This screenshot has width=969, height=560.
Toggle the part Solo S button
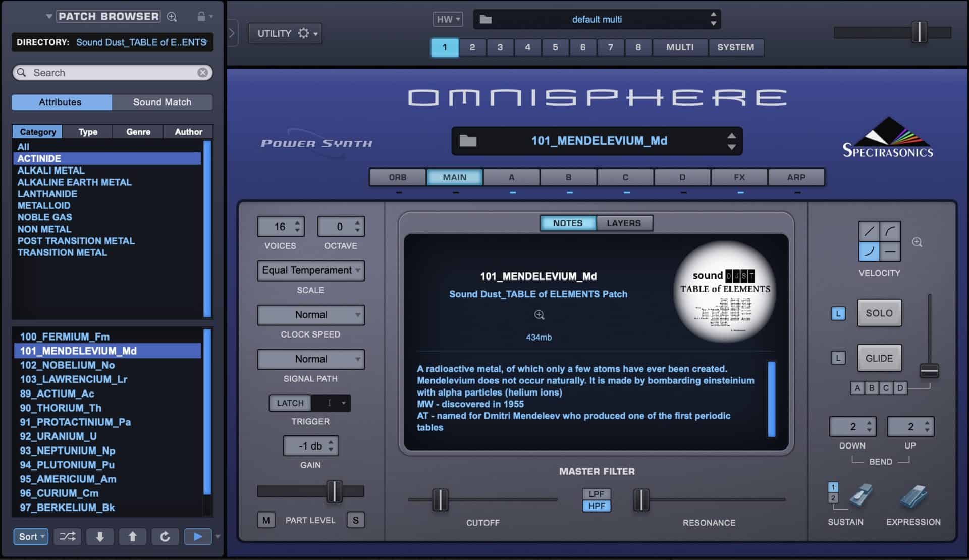tap(355, 520)
